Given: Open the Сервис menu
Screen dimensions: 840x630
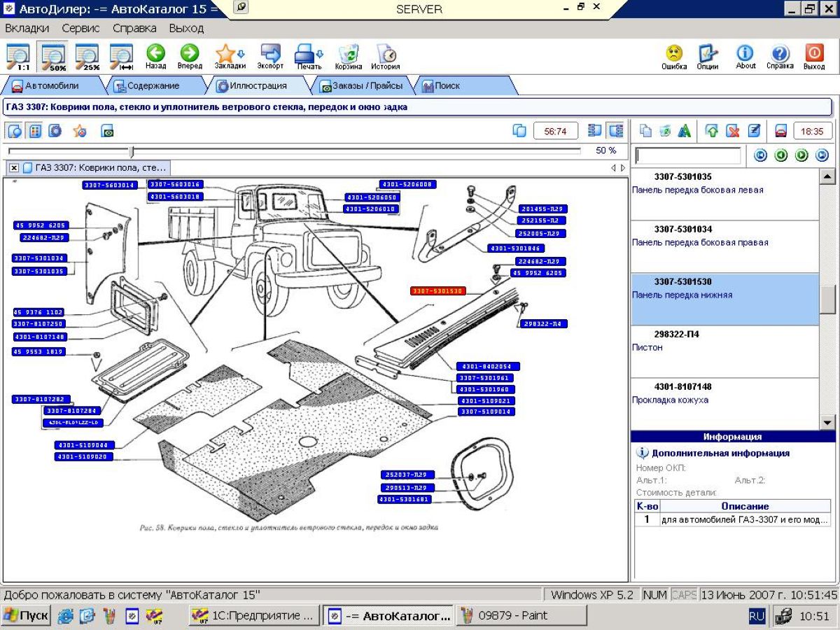Looking at the screenshot, I should [x=80, y=29].
